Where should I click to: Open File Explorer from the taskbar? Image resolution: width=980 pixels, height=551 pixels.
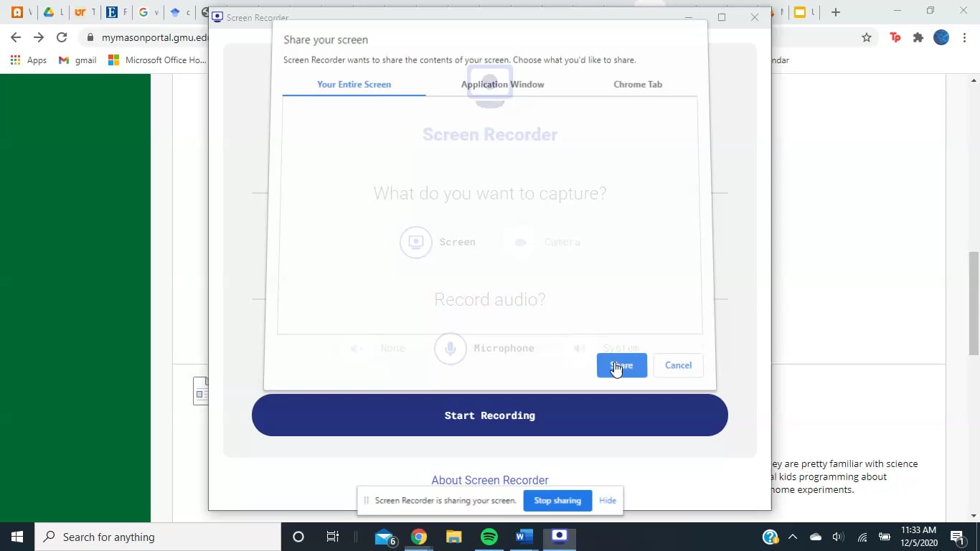click(454, 537)
